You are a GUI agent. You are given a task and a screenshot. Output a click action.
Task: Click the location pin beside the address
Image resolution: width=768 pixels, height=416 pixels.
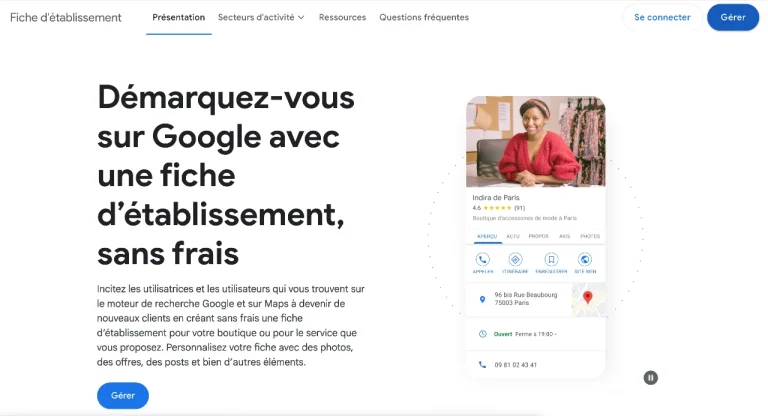tap(482, 298)
